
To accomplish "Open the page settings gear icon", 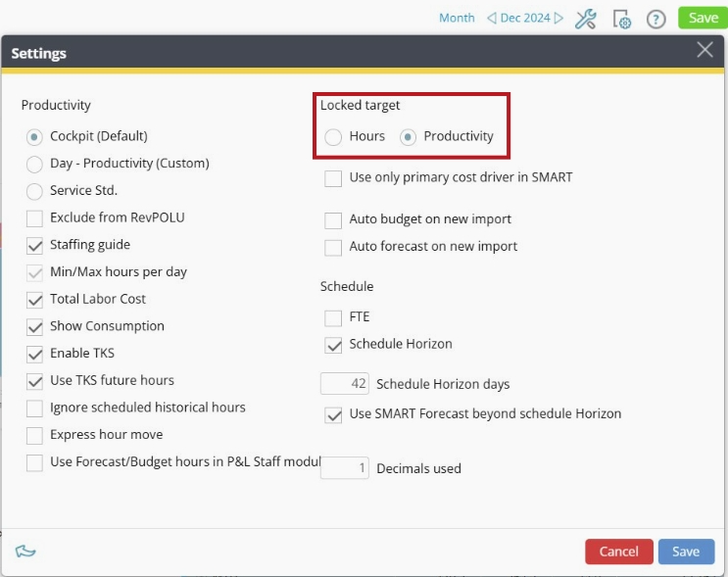I will point(621,20).
